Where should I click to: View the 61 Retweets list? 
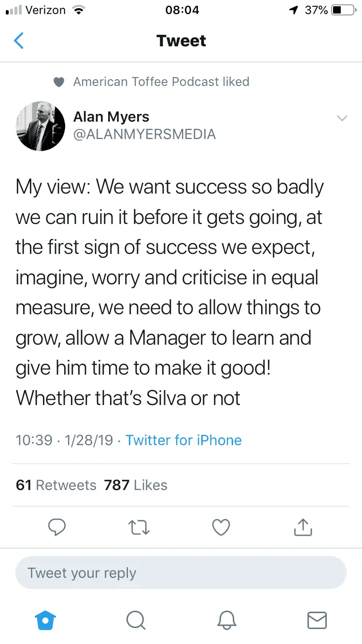click(56, 485)
